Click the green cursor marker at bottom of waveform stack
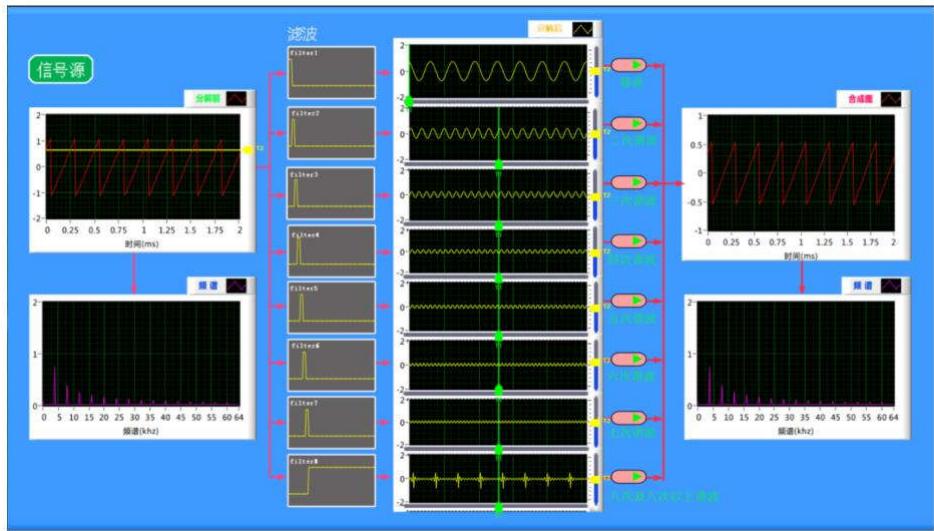This screenshot has height=531, width=934. point(498,508)
